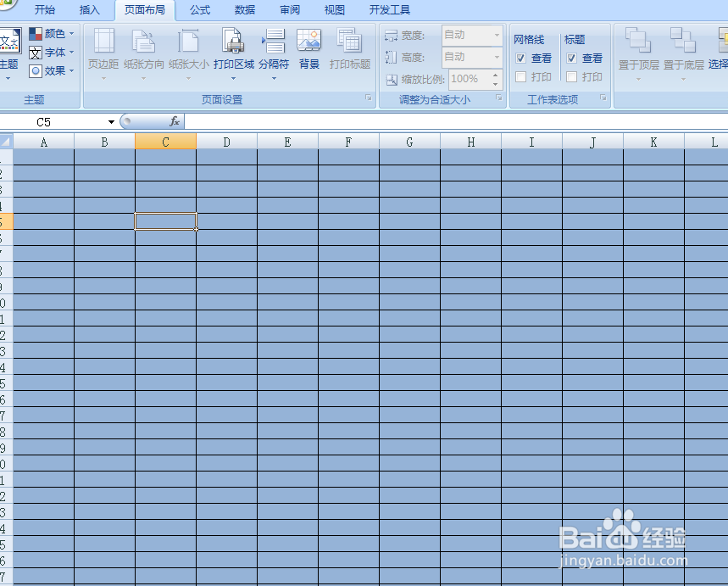This screenshot has width=728, height=586.
Task: Click the fx insert function icon
Action: point(174,121)
